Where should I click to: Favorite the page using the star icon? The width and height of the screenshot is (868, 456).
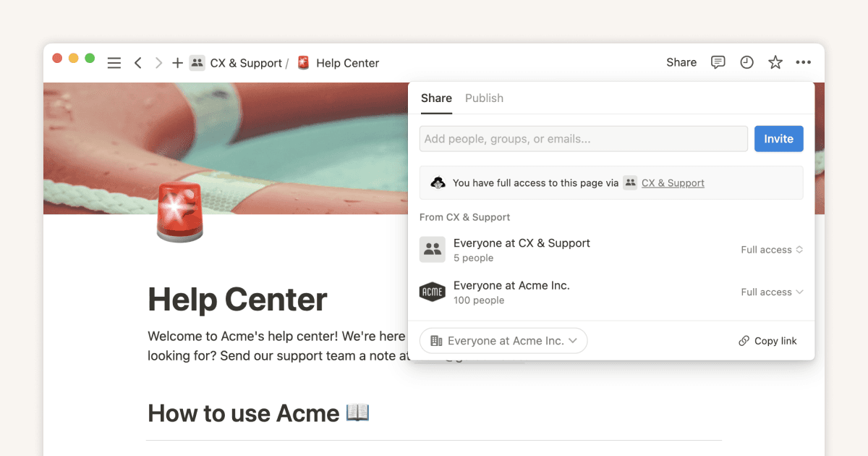click(x=775, y=62)
